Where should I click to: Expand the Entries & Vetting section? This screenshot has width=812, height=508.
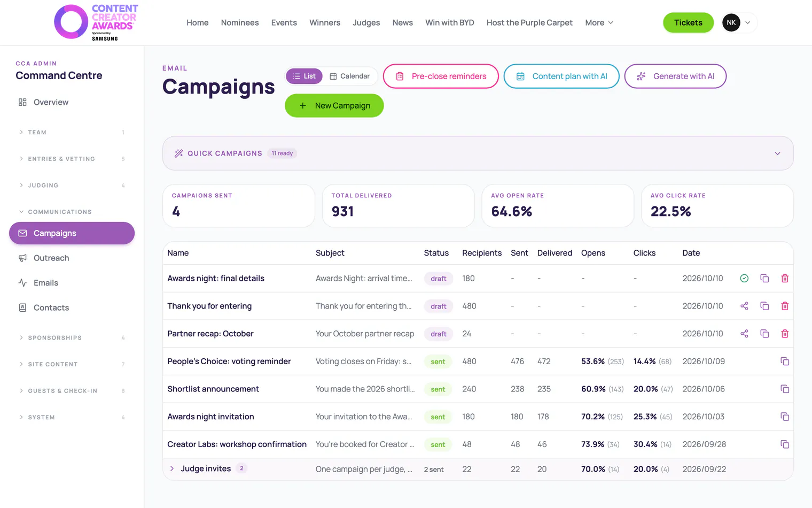click(72, 159)
